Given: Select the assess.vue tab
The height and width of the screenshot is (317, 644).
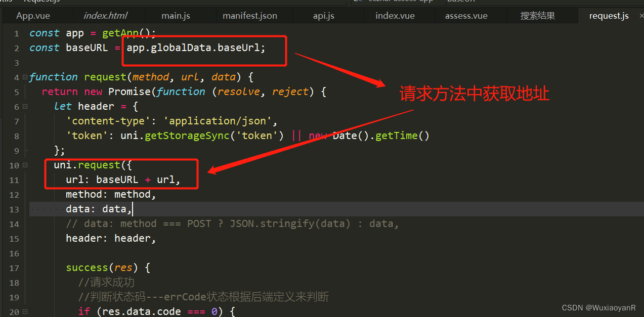Looking at the screenshot, I should (x=466, y=16).
